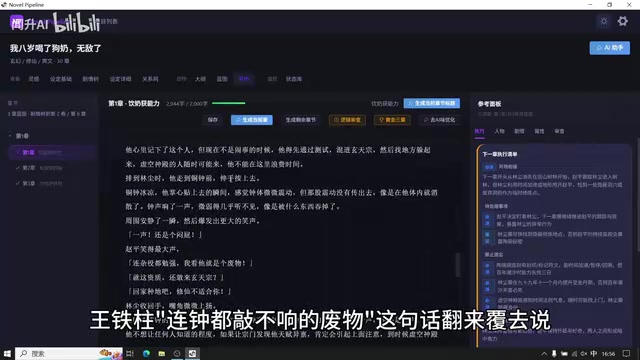Viewport: 640px width, 360px height.
Task: Select the 执行 reference panel tab
Action: coord(479,131)
